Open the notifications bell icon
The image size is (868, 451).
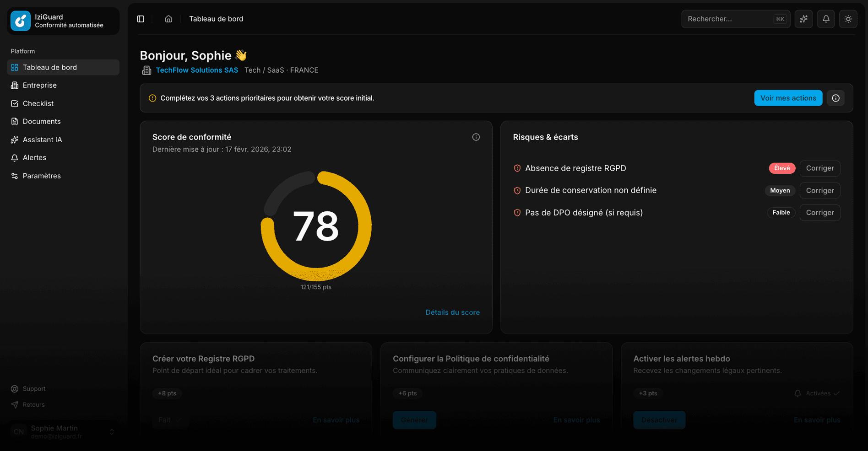(826, 19)
